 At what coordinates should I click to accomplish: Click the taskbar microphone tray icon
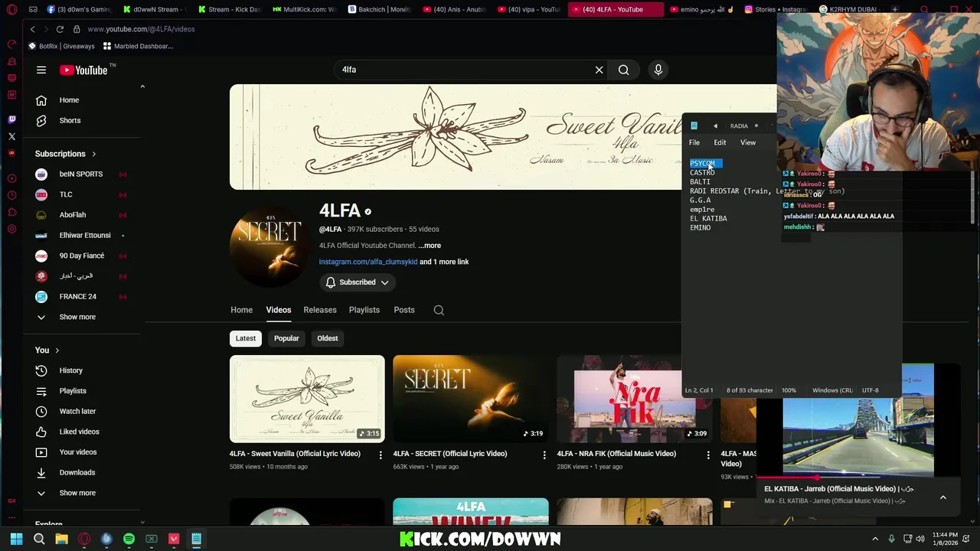[x=891, y=539]
